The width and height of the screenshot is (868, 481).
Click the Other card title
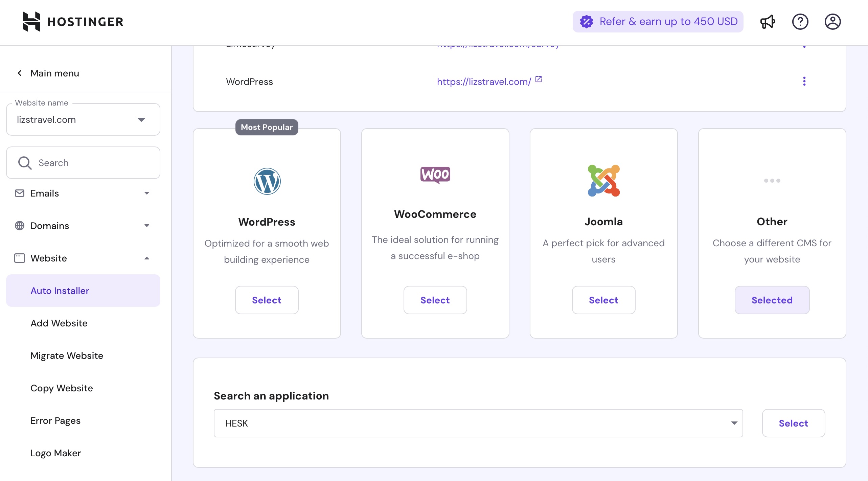772,222
